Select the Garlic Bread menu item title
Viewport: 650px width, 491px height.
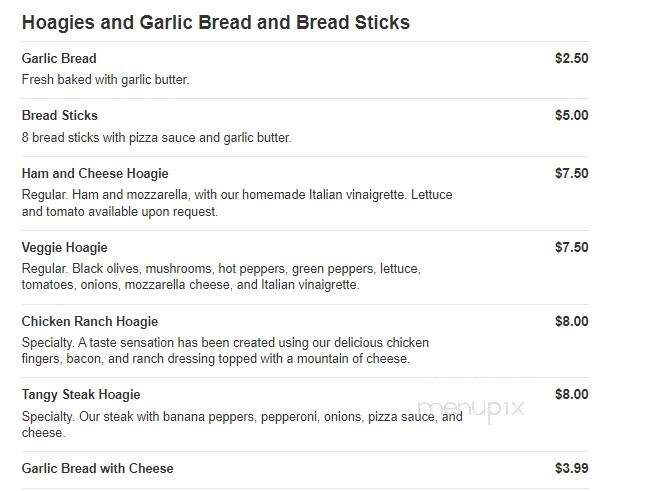(x=59, y=58)
